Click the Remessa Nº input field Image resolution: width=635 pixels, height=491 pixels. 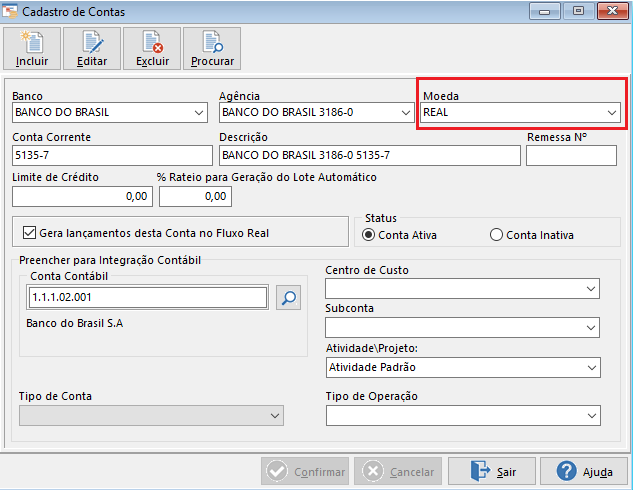(571, 156)
